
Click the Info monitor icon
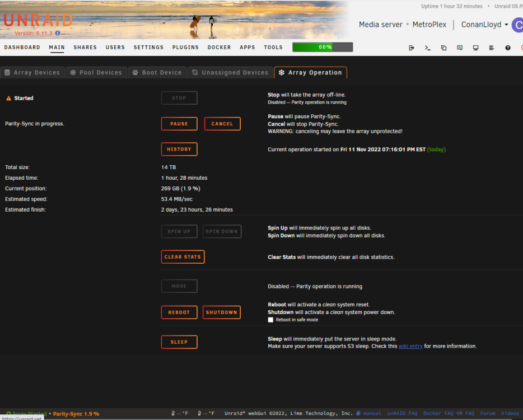pyautogui.click(x=475, y=48)
